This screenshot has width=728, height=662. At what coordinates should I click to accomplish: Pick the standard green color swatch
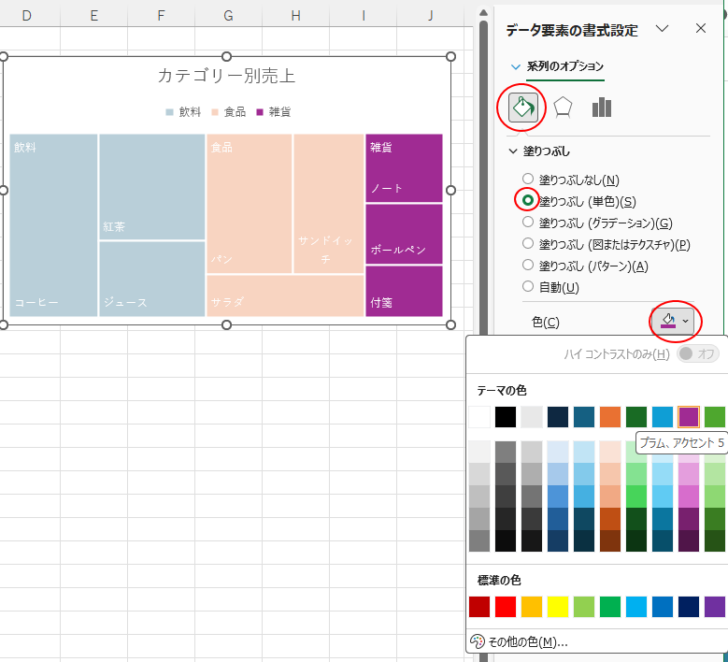coord(610,607)
